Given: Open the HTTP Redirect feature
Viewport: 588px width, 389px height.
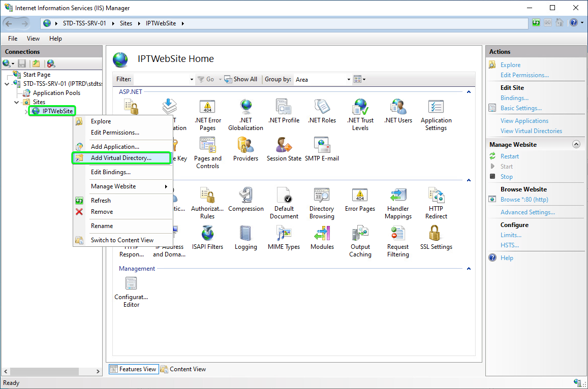Looking at the screenshot, I should tap(436, 204).
